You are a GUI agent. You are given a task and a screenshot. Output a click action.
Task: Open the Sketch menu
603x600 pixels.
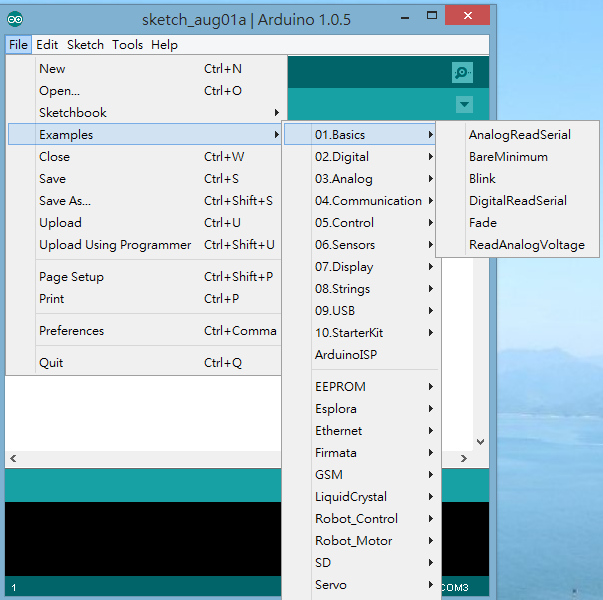85,45
